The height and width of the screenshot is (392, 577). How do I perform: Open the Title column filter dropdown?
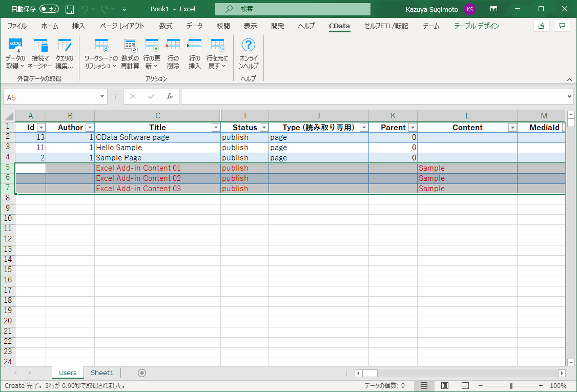216,128
